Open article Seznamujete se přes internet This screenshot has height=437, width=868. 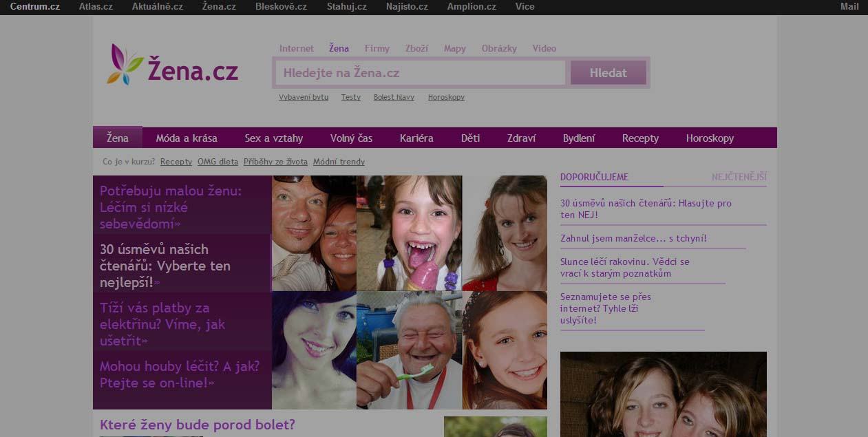[606, 308]
